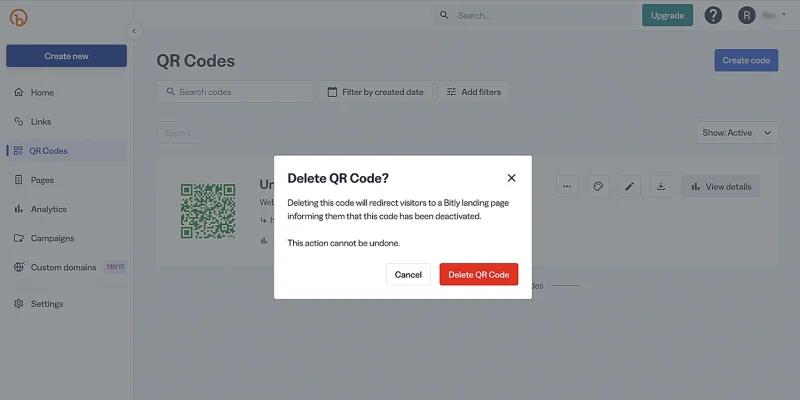Viewport: 800px width, 400px height.
Task: Click the download icon for the code
Action: [x=661, y=187]
